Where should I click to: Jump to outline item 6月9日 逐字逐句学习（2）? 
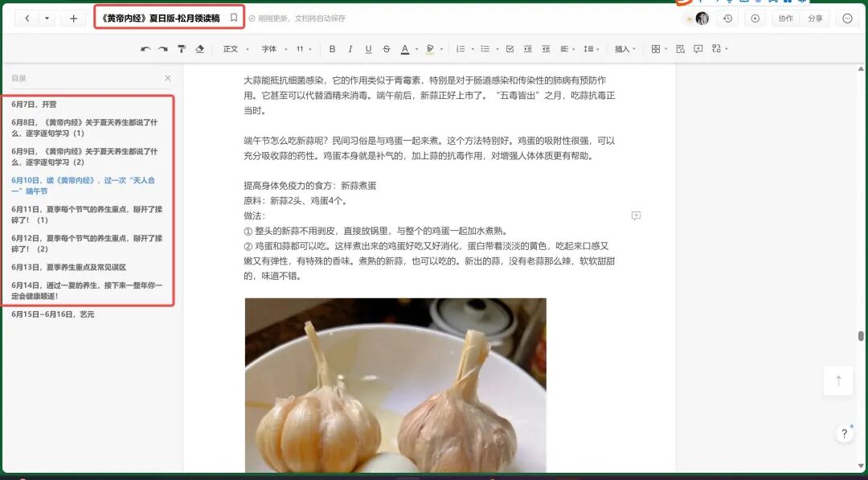(x=84, y=157)
